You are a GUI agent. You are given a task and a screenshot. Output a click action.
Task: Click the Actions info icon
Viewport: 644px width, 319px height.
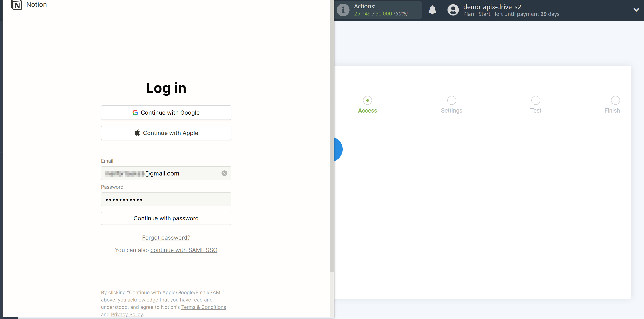pyautogui.click(x=343, y=10)
